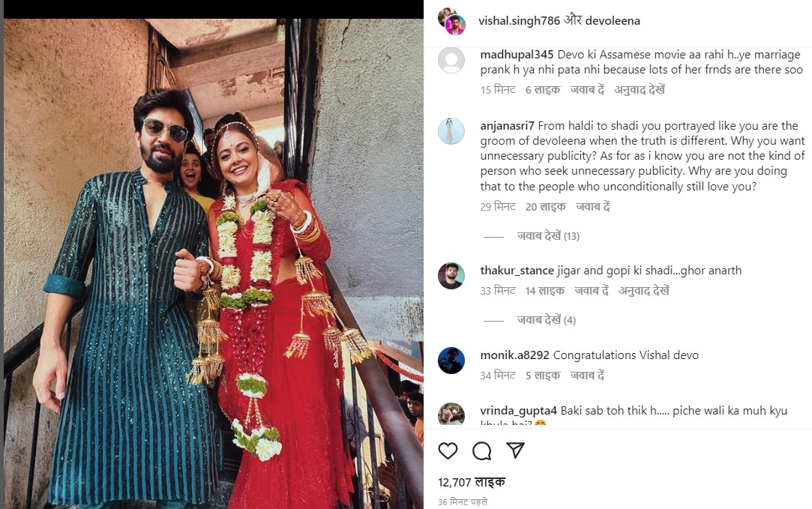Open madhupal345's profile avatar
This screenshot has width=812, height=509.
tap(451, 60)
